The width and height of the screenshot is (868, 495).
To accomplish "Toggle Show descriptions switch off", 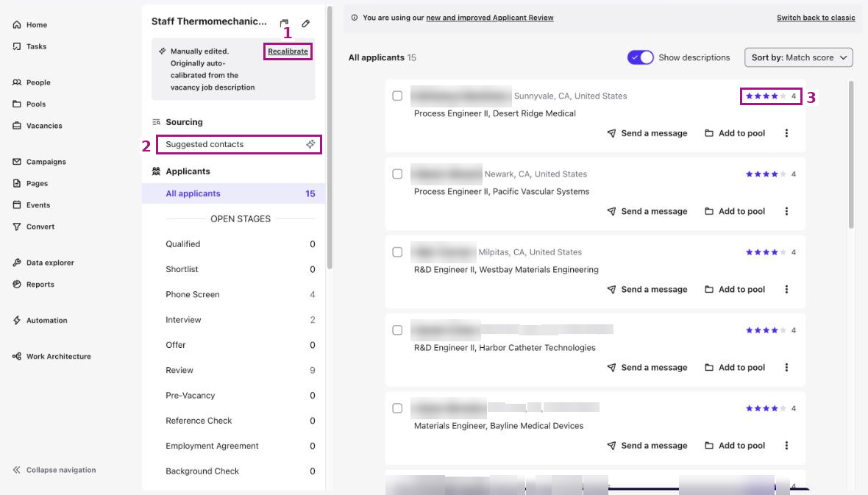I will coord(641,57).
